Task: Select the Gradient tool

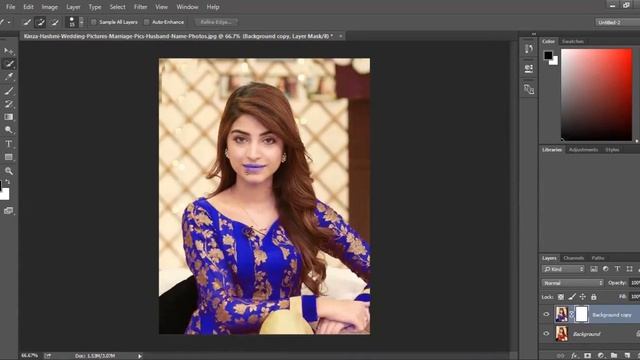Action: click(8, 117)
